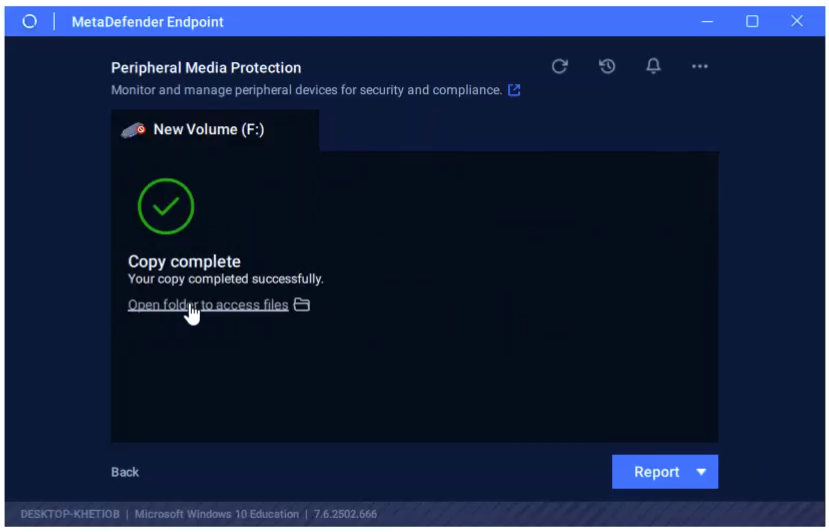Open notifications bell icon
The width and height of the screenshot is (829, 532).
click(653, 66)
